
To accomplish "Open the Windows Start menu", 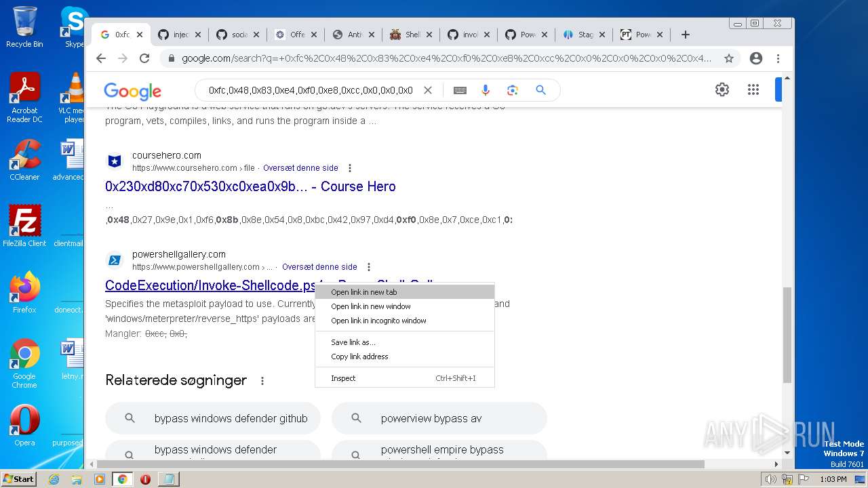I will [18, 479].
